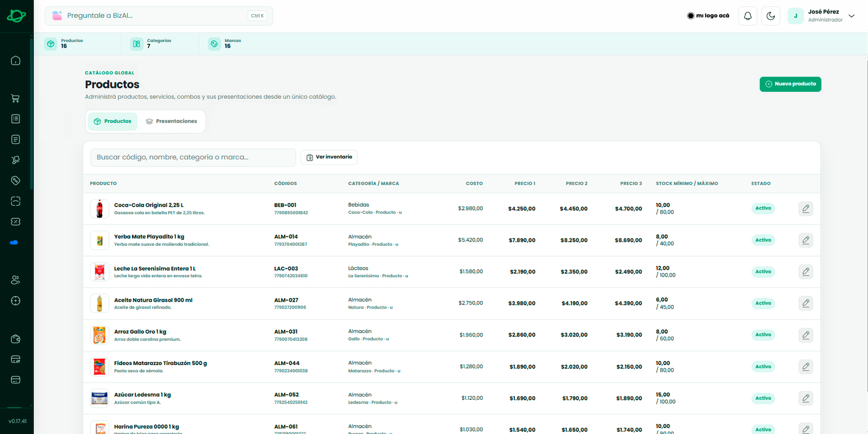Edit the Coca-Cola Original 2,25 L product
The image size is (868, 434).
[806, 208]
